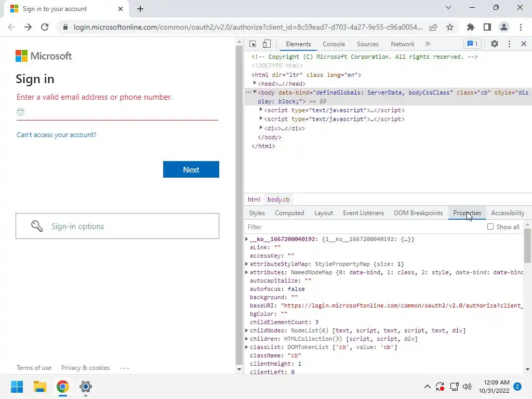Screen dimensions: 532x399
Task: Open the Windows Start menu
Action: pos(17,387)
